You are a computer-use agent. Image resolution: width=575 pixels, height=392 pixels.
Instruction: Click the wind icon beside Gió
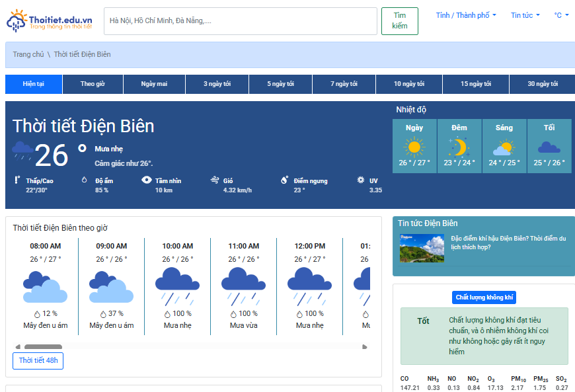point(215,180)
